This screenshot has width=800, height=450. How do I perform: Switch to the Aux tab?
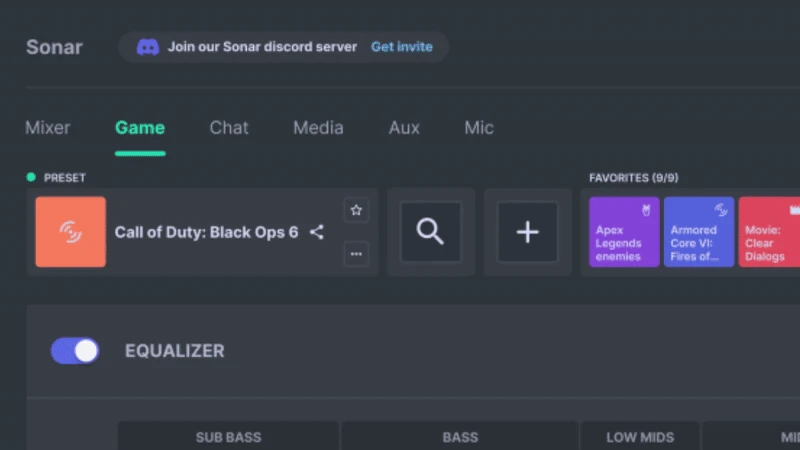coord(404,128)
